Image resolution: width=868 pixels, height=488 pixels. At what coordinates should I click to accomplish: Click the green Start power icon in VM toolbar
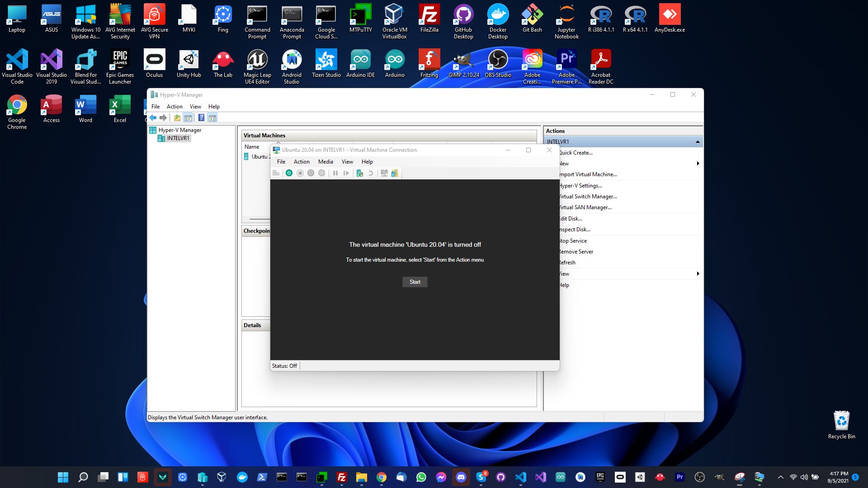click(289, 173)
